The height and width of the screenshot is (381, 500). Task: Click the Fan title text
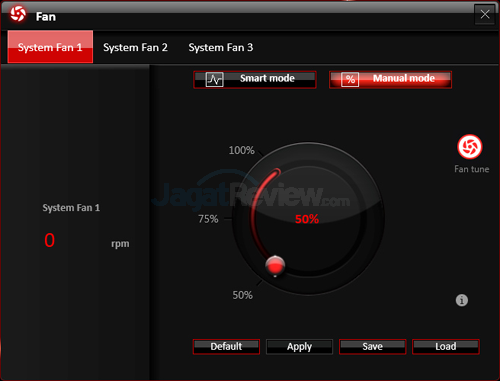click(46, 17)
